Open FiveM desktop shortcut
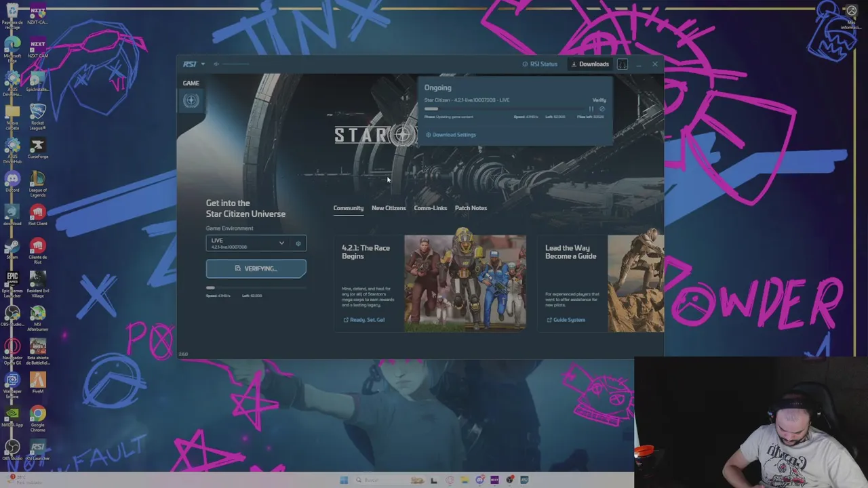Viewport: 868px width, 488px height. (38, 384)
